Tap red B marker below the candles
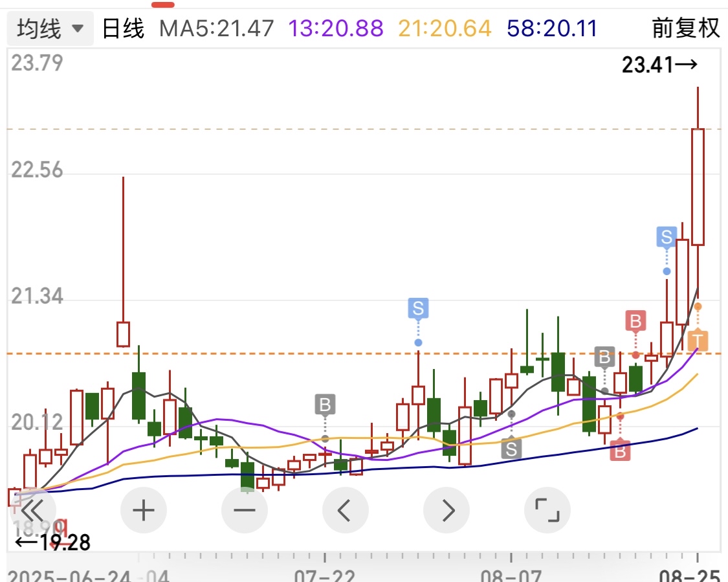 coord(621,450)
